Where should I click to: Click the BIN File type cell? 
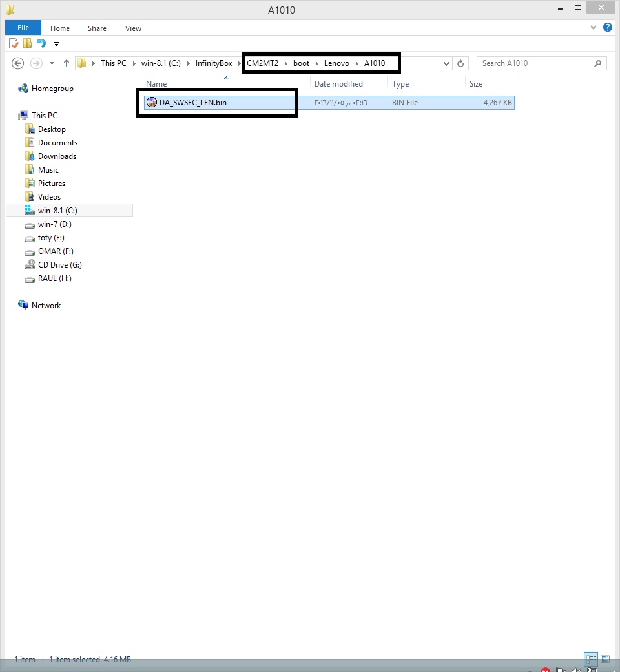click(x=405, y=103)
